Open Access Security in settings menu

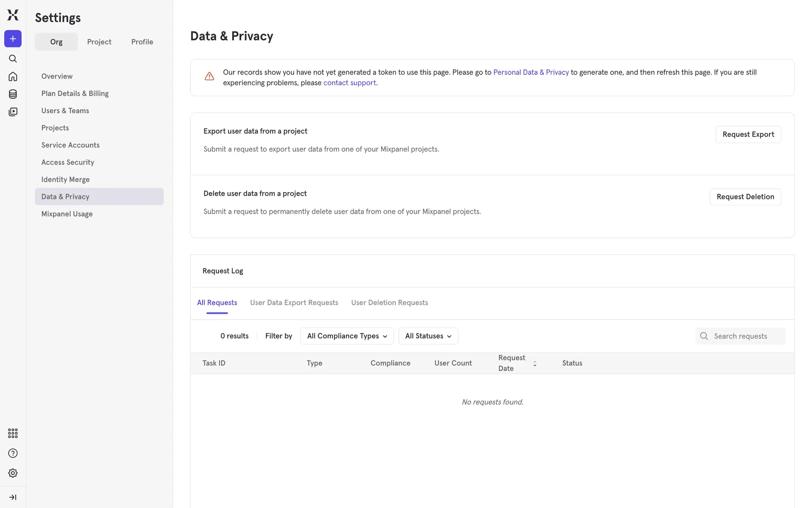(68, 163)
